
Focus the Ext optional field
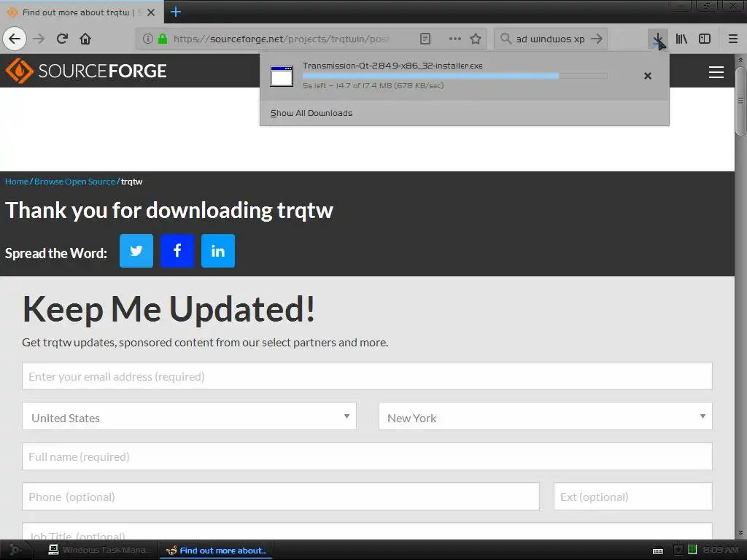633,496
